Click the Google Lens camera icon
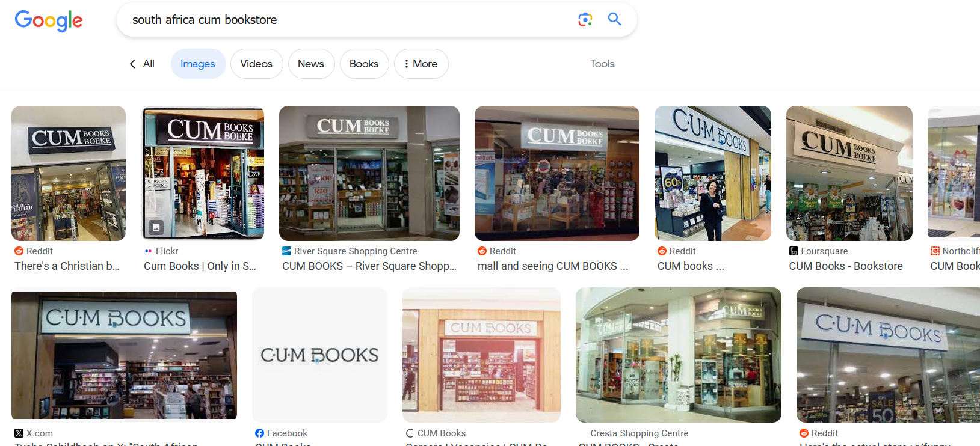This screenshot has height=446, width=980. [x=585, y=19]
